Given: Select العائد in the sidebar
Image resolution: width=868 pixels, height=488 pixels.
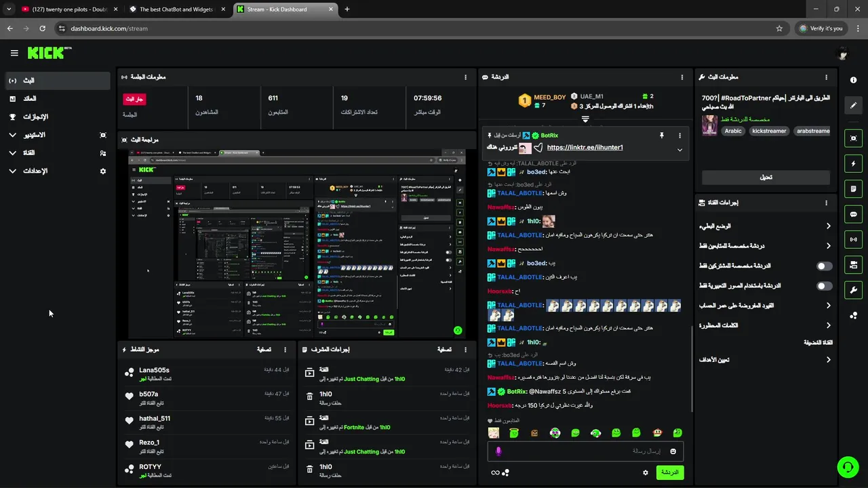Looking at the screenshot, I should (x=58, y=99).
